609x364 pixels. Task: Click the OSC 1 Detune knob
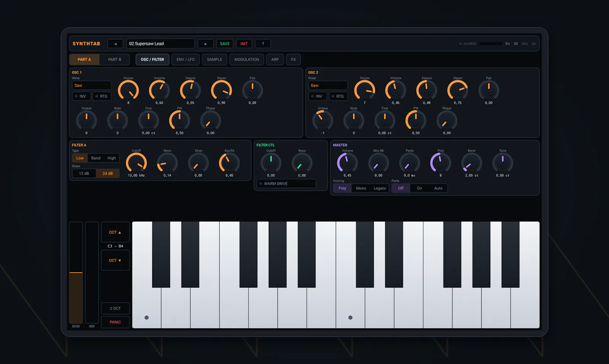pos(190,91)
